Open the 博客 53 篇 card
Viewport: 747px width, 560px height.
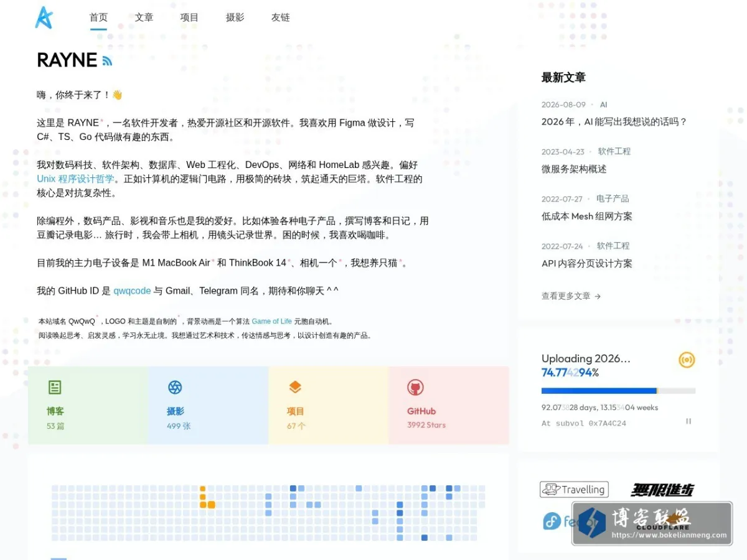coord(88,405)
